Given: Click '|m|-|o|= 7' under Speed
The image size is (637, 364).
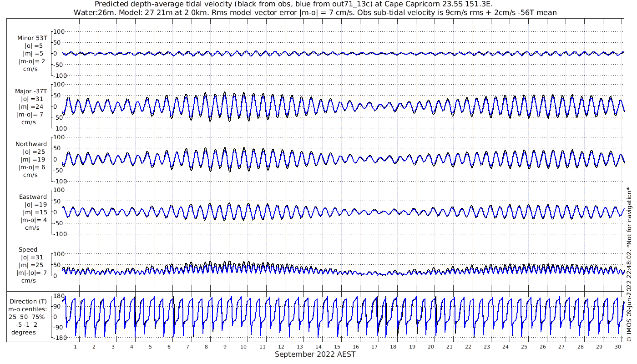Looking at the screenshot, I should point(32,273).
